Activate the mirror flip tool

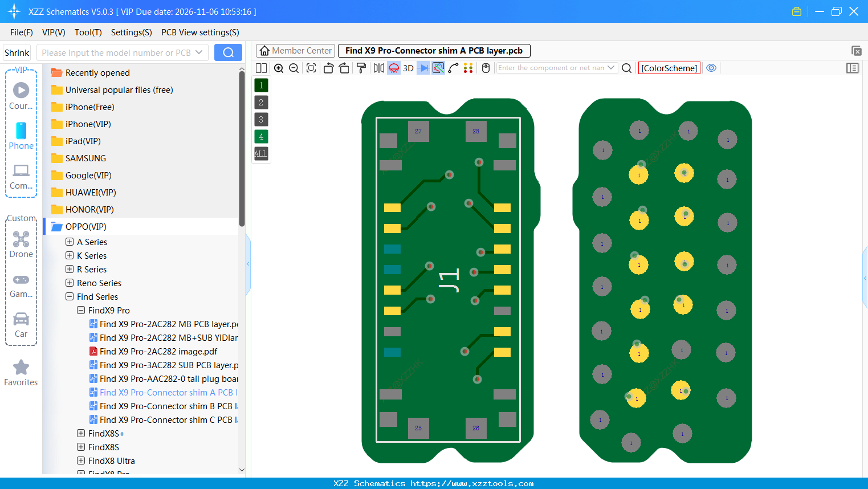tap(378, 68)
